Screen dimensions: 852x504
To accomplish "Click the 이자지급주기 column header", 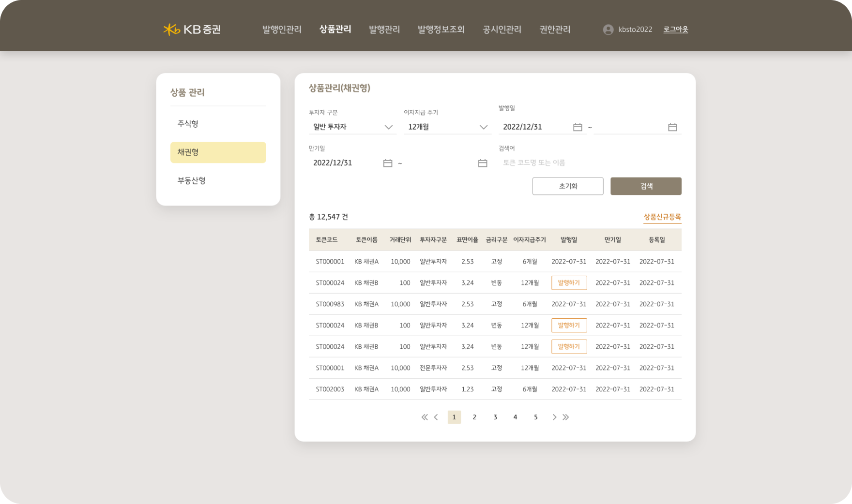I will coord(530,240).
